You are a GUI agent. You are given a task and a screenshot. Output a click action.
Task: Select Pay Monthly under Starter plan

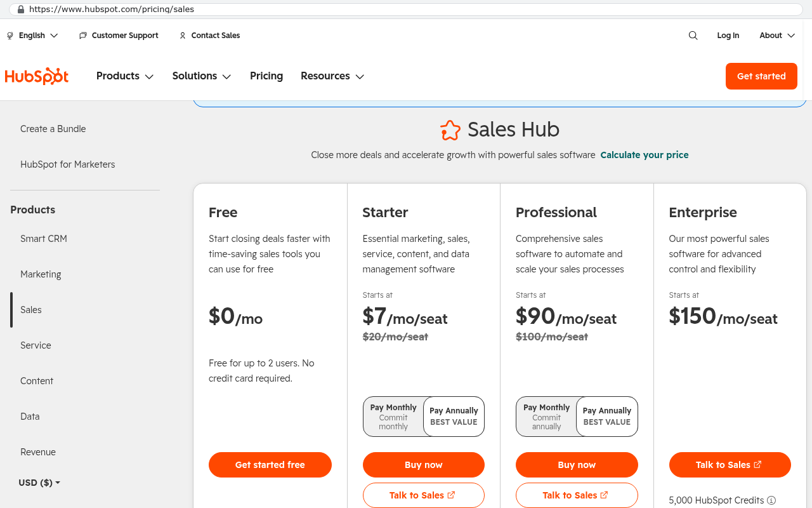point(393,417)
